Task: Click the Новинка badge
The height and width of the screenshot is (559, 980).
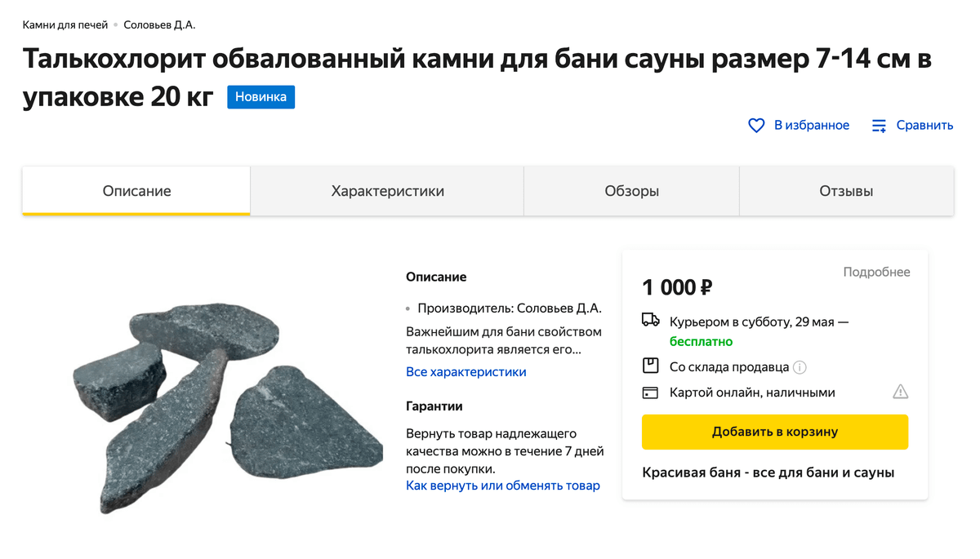Action: 261,96
